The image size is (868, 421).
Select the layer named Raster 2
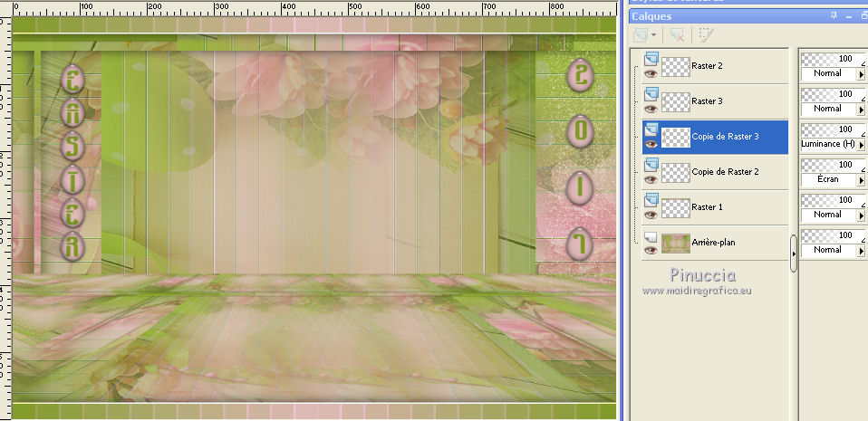(707, 66)
